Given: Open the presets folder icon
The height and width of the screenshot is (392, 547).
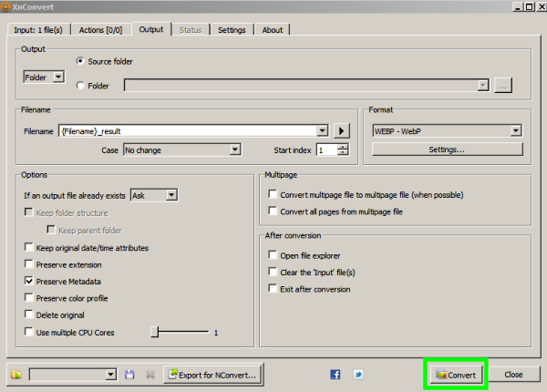Looking at the screenshot, I should (16, 375).
